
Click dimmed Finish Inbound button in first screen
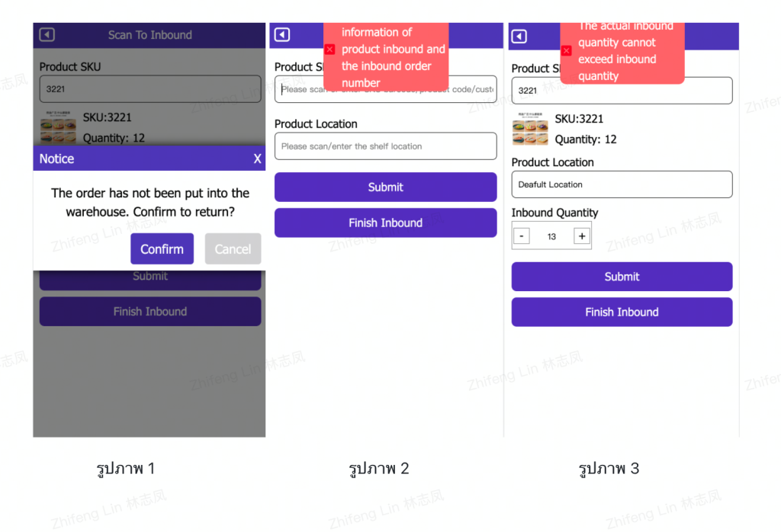150,312
